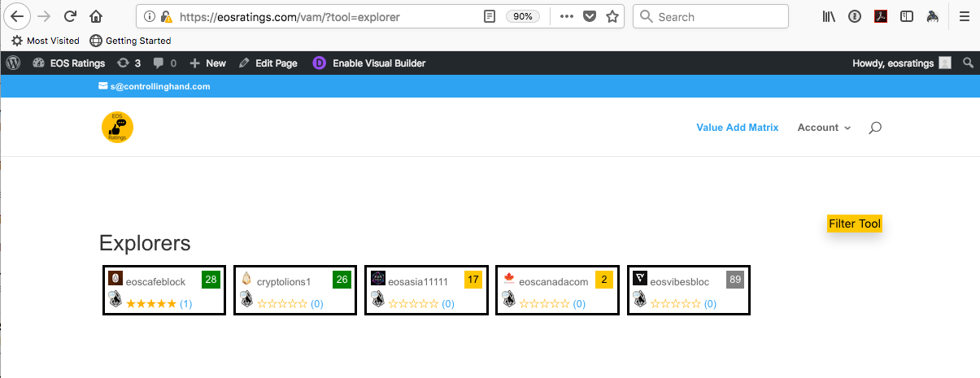
Task: Click the admin bar search magnifier
Action: click(x=968, y=63)
